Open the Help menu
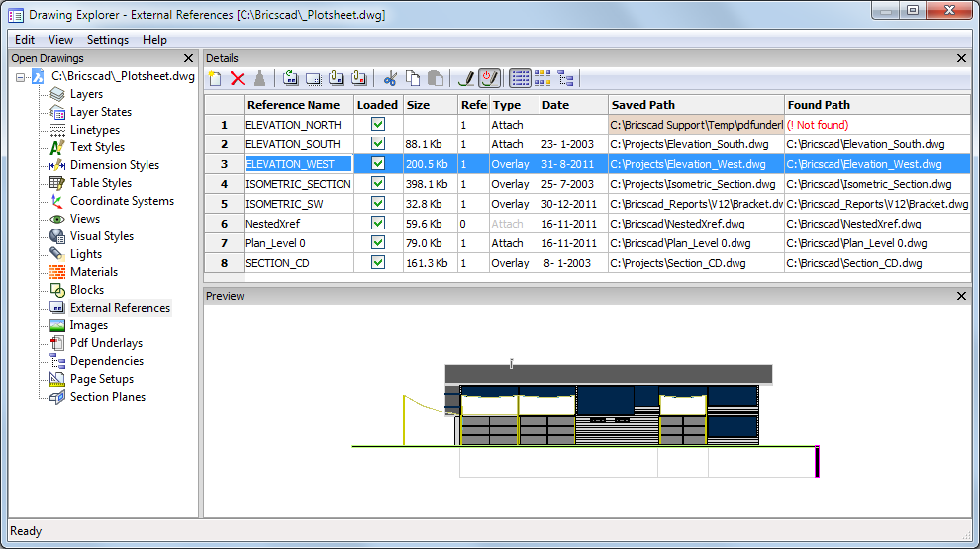 coord(154,40)
